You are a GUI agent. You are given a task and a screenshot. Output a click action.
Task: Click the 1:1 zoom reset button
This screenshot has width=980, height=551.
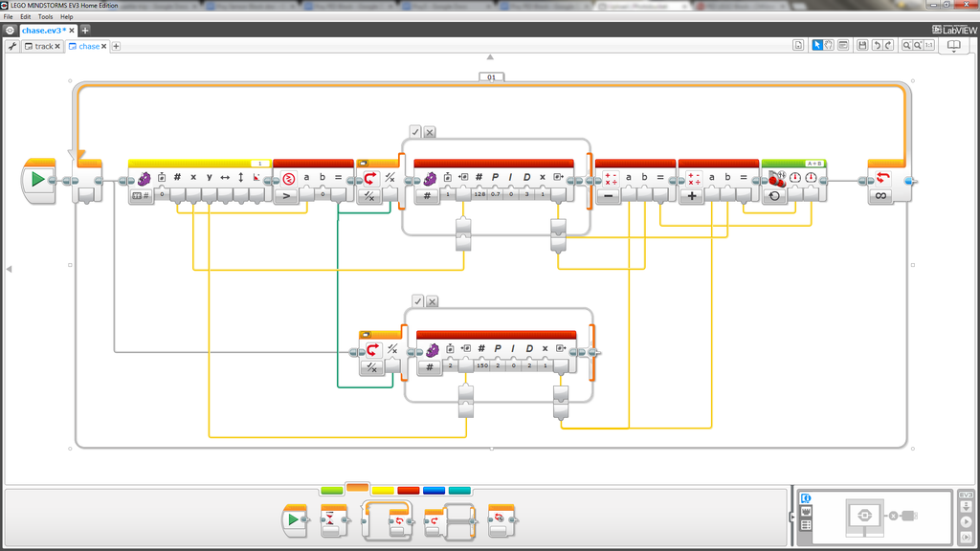click(x=930, y=45)
